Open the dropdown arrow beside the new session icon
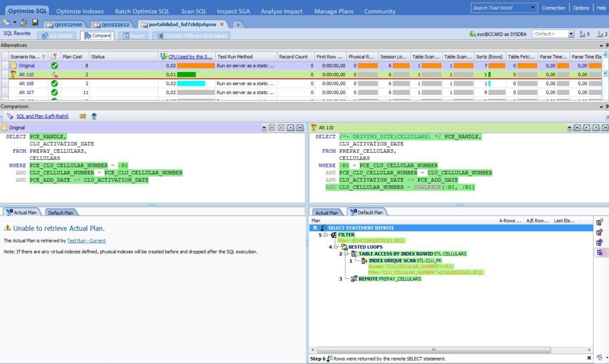The height and width of the screenshot is (364, 609). click(15, 23)
